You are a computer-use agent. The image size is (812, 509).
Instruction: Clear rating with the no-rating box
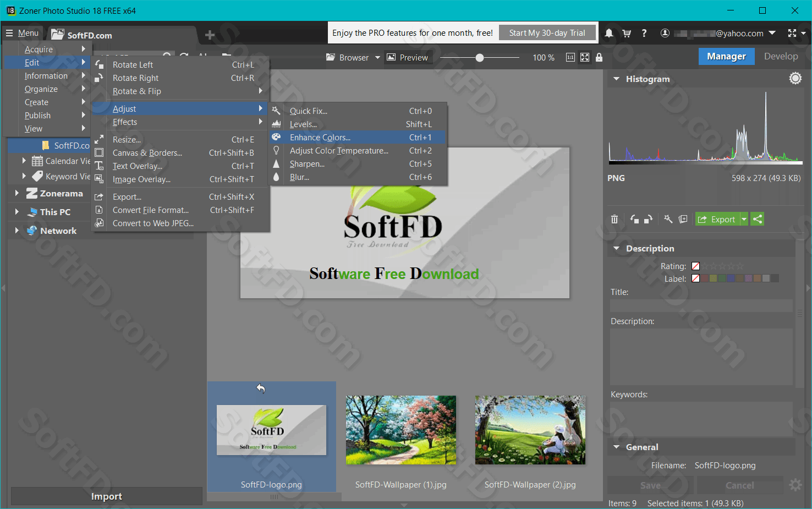point(695,266)
